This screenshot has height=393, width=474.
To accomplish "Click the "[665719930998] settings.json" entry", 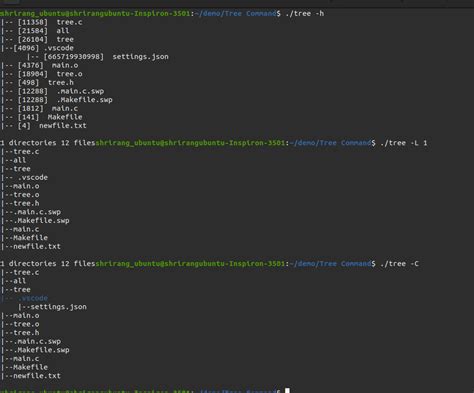I will click(x=98, y=57).
